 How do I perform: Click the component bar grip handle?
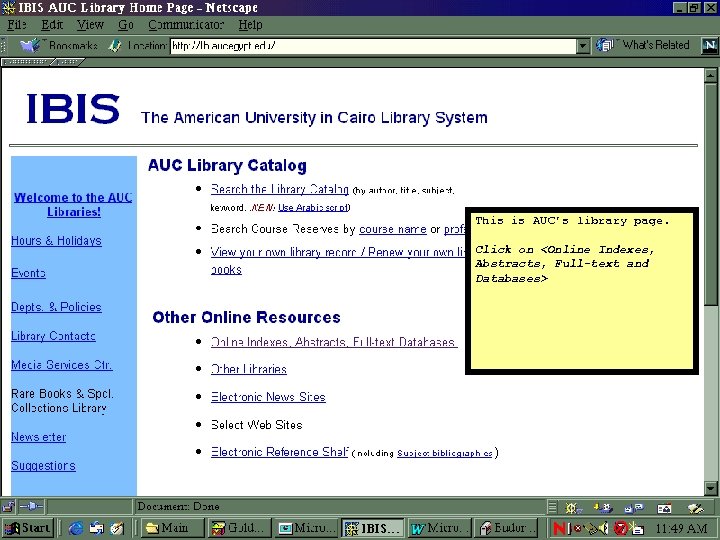[552, 507]
